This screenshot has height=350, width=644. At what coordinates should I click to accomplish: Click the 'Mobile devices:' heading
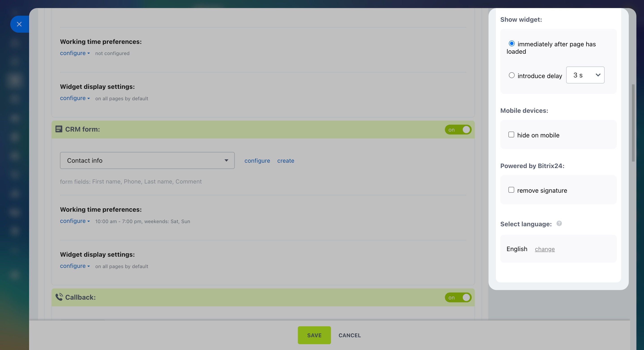tap(524, 111)
